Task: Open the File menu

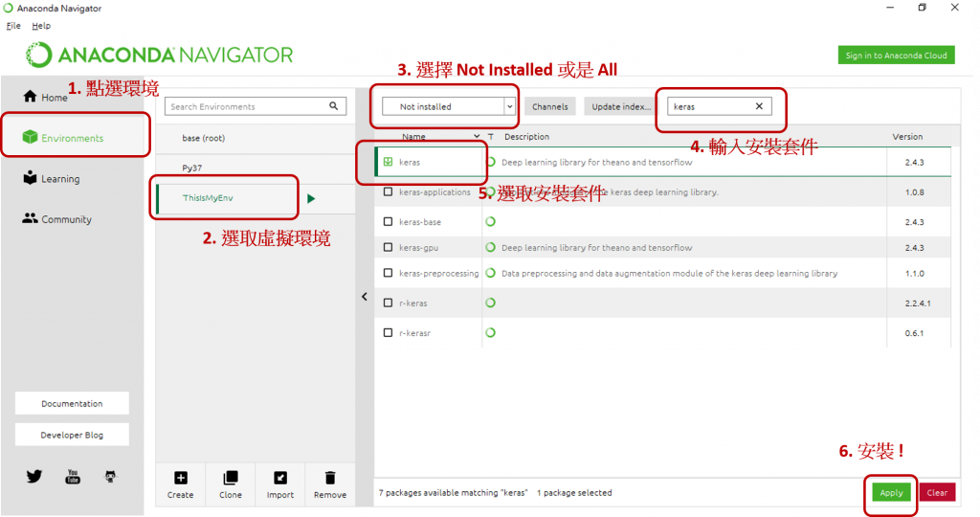Action: coord(13,26)
